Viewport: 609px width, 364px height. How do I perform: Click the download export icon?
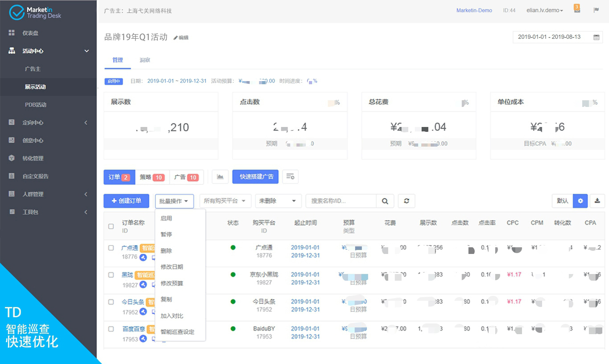pyautogui.click(x=597, y=201)
